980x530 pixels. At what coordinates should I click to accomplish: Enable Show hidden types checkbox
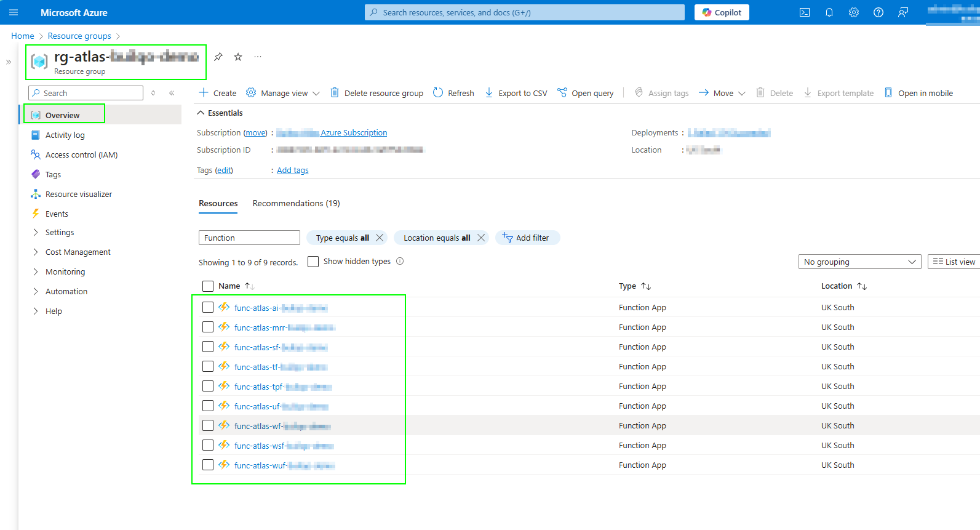pos(313,262)
